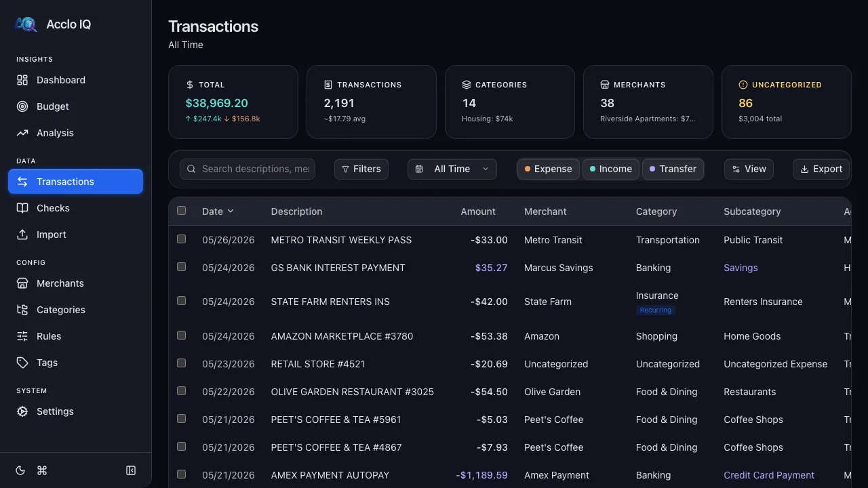
Task: Click the dollar icon on the Total card
Action: coord(190,85)
